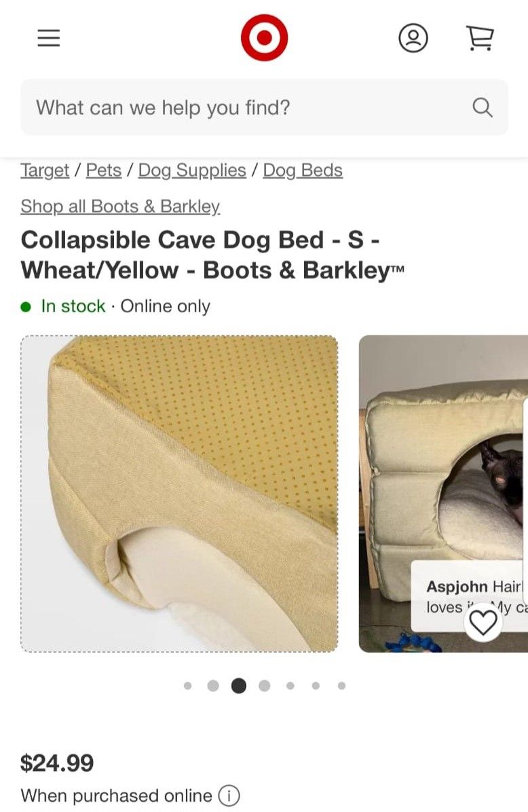Shop all Boots & Barkley link
The width and height of the screenshot is (528, 812).
pyautogui.click(x=120, y=206)
